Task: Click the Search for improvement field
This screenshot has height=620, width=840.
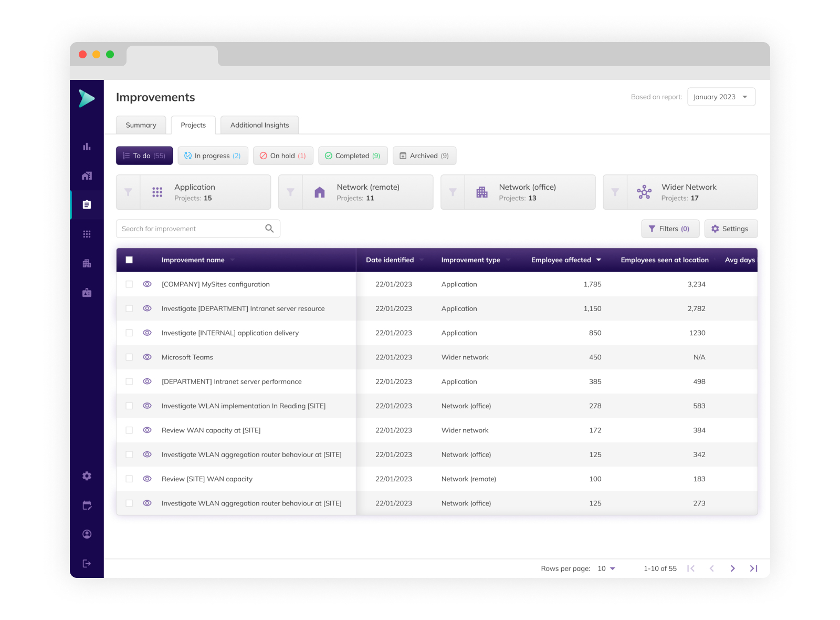Action: pos(192,229)
